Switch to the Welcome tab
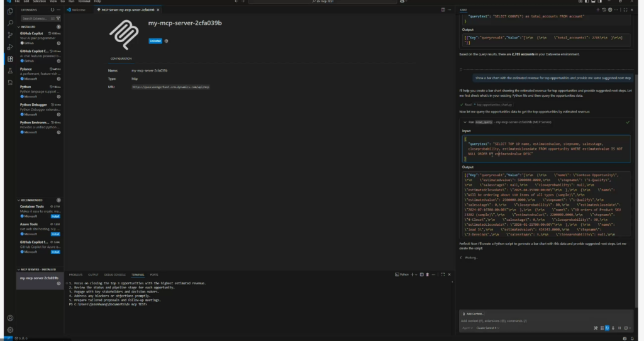Image resolution: width=644 pixels, height=341 pixels. (79, 10)
